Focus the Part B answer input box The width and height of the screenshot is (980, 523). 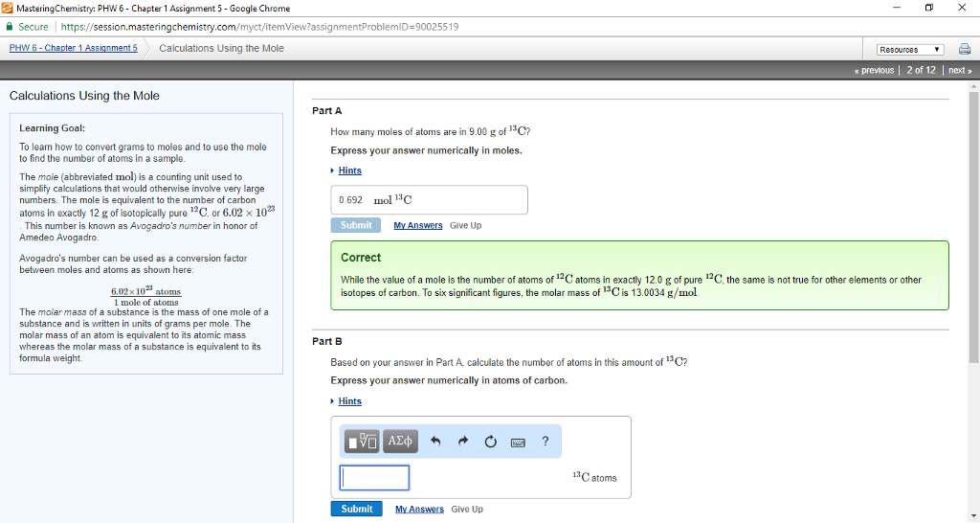[x=374, y=477]
